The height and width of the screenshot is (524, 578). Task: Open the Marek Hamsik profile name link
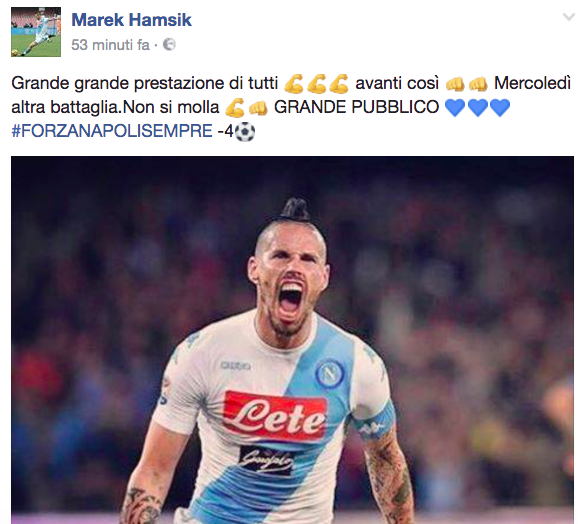coord(132,20)
